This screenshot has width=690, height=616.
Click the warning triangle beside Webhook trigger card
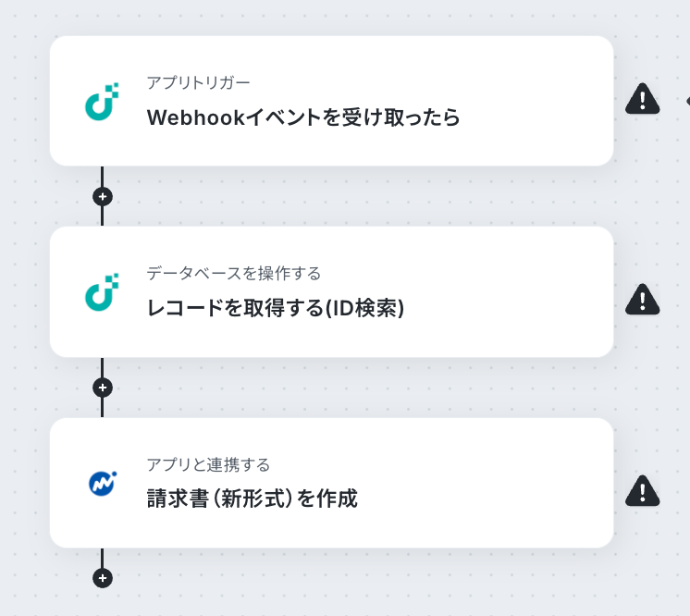coord(643,99)
